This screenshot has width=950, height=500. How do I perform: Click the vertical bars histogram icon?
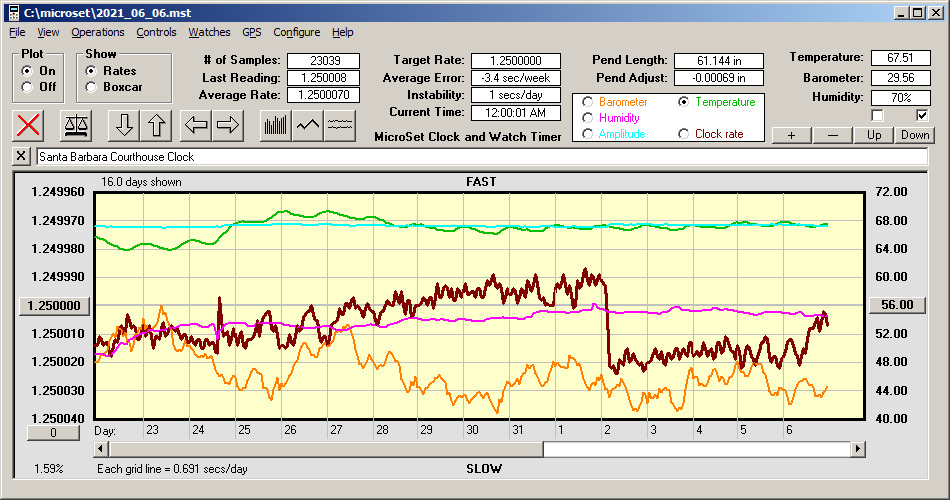(x=276, y=125)
